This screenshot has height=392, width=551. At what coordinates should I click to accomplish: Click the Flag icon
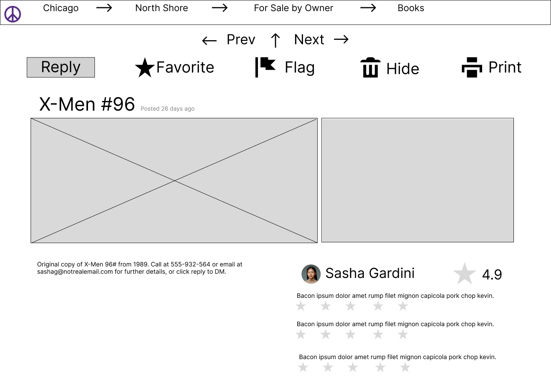(x=265, y=67)
